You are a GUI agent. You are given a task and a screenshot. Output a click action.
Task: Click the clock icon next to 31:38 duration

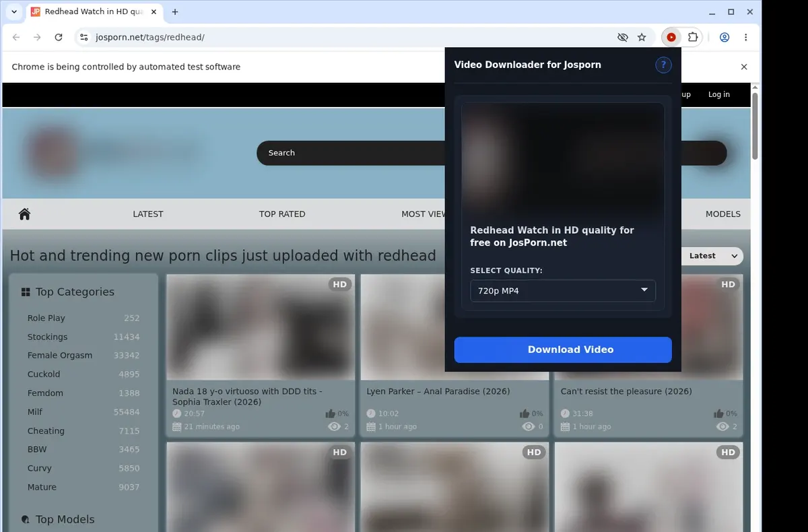pyautogui.click(x=566, y=413)
